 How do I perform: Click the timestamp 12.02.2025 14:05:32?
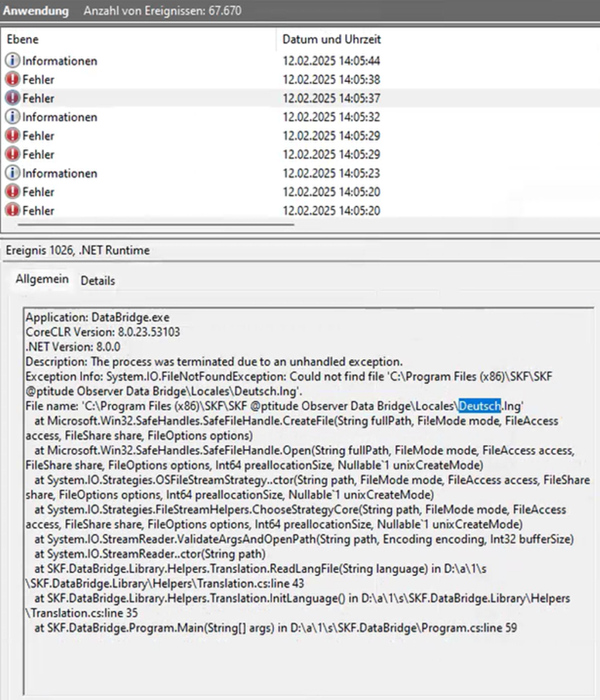pyautogui.click(x=330, y=117)
